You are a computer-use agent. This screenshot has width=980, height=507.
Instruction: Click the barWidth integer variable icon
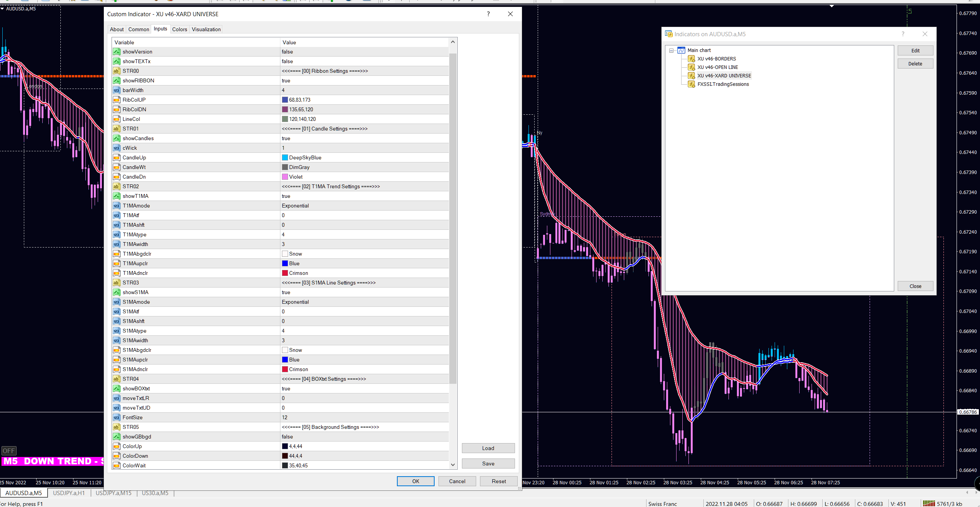point(116,90)
